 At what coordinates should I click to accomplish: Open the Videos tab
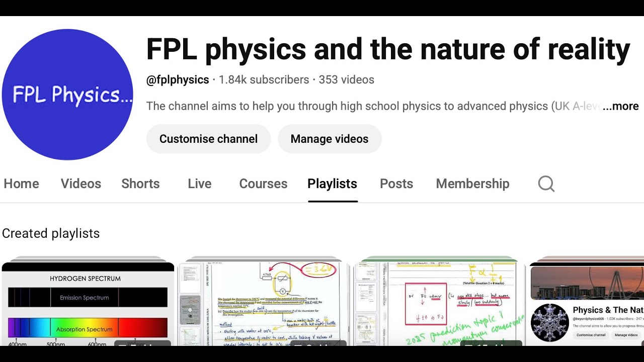tap(81, 184)
